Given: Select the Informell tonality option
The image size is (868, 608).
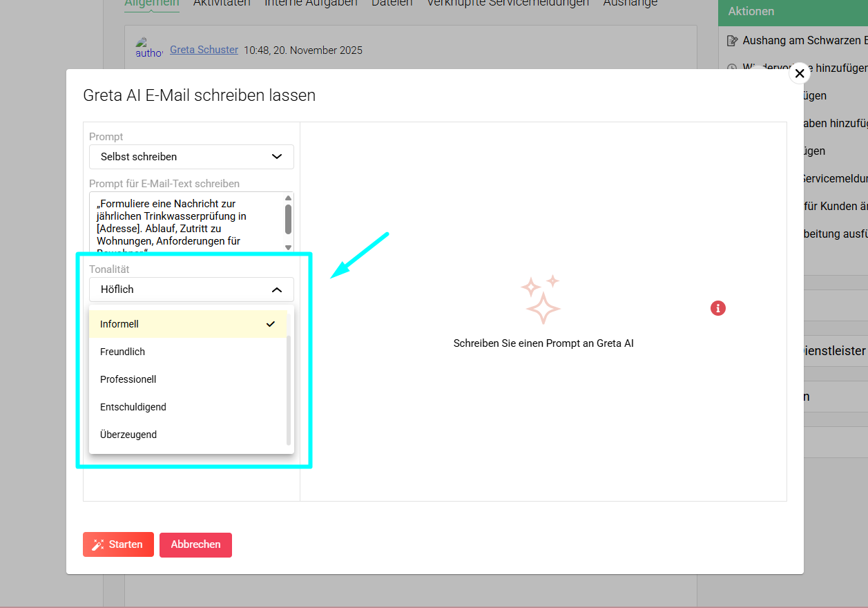Looking at the screenshot, I should pyautogui.click(x=188, y=324).
